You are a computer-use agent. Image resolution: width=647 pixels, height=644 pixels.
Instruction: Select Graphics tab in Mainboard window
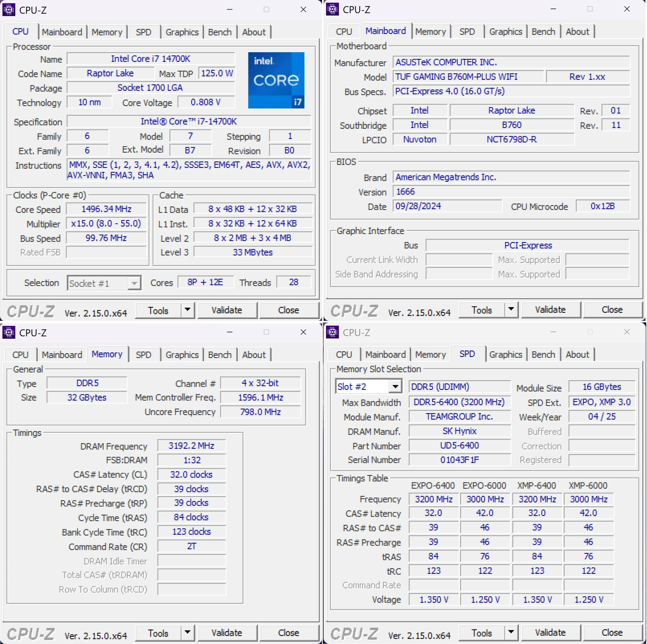pos(505,32)
